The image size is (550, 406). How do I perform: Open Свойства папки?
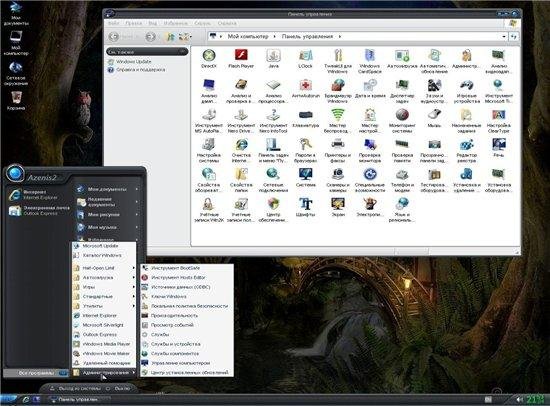click(241, 180)
